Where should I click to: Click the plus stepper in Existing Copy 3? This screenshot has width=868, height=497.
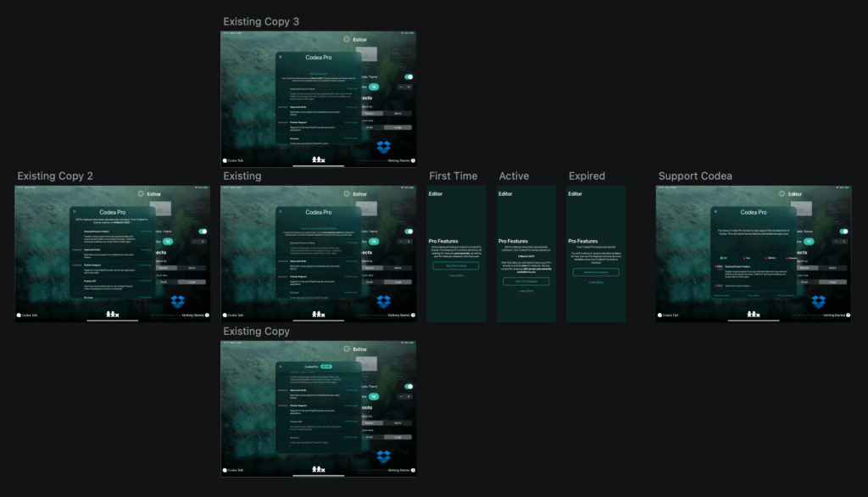coord(409,87)
